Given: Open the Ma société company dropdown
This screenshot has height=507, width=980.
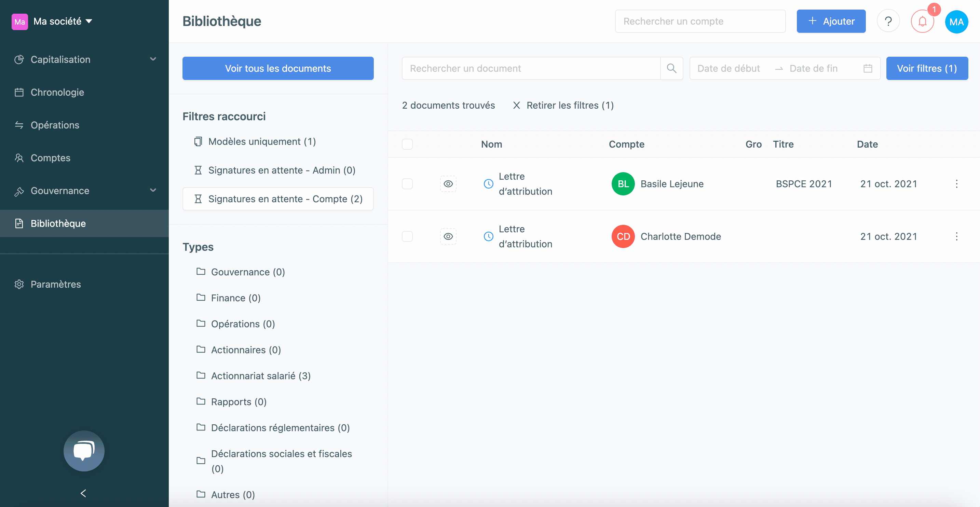Looking at the screenshot, I should click(52, 21).
